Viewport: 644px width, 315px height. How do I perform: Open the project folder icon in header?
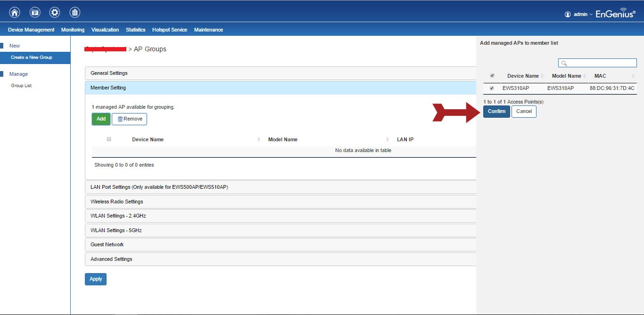pos(35,13)
